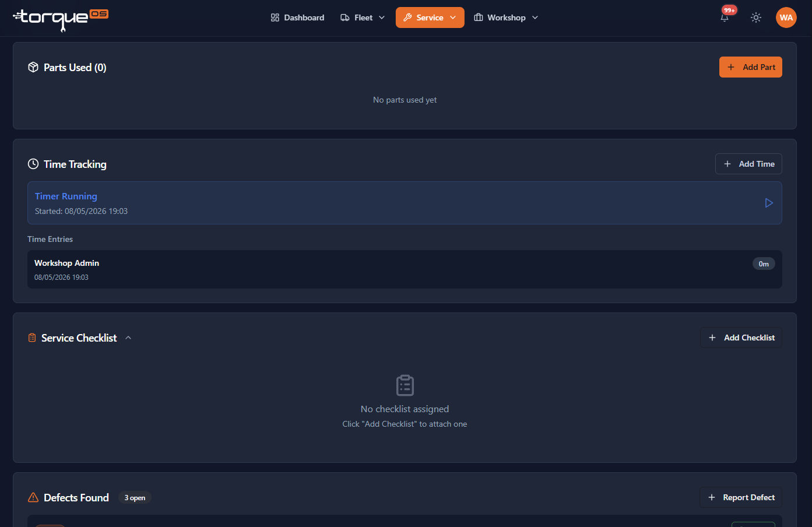The width and height of the screenshot is (812, 527).
Task: Collapse the Service Checklist section chevron
Action: (128, 338)
